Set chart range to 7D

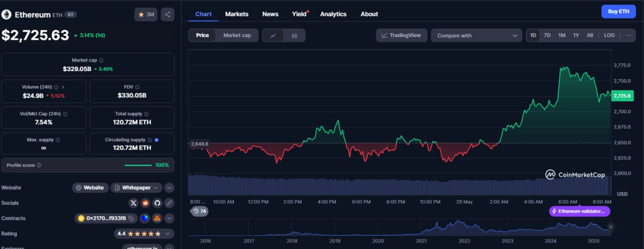coord(547,35)
